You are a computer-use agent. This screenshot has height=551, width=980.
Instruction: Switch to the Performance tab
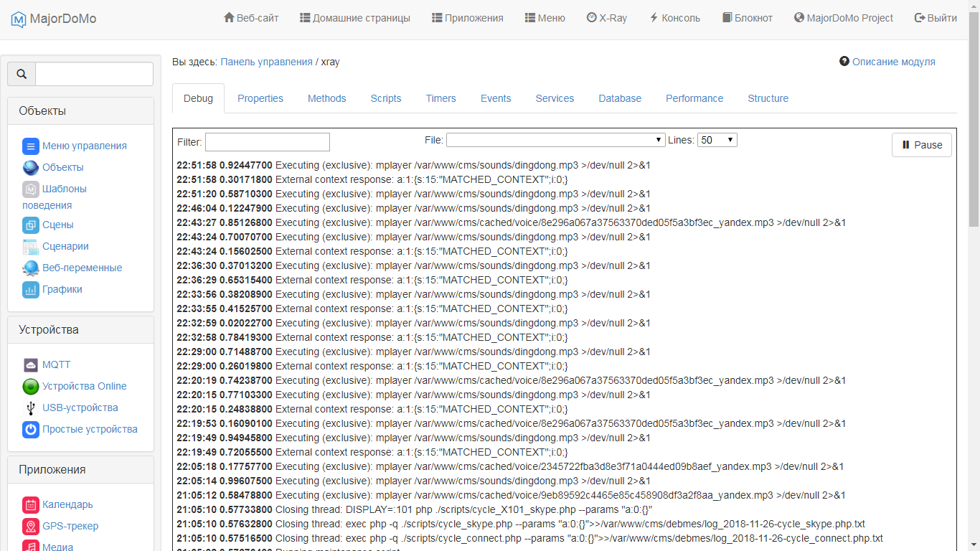pos(694,98)
